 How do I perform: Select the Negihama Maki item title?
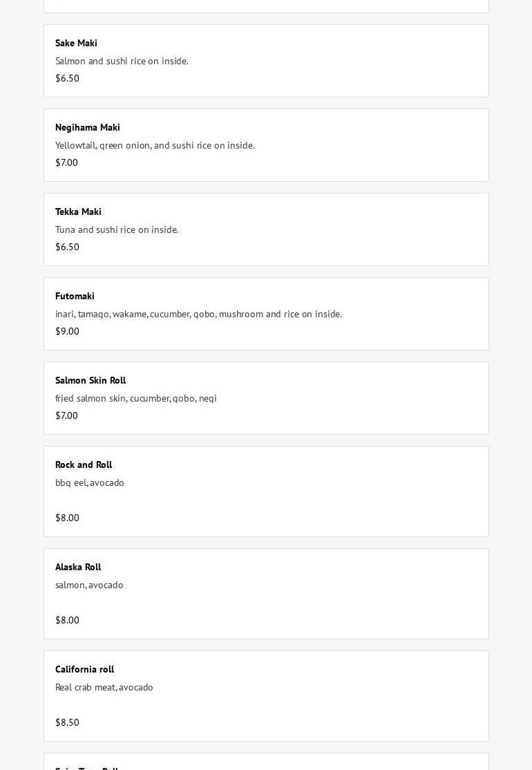point(88,127)
